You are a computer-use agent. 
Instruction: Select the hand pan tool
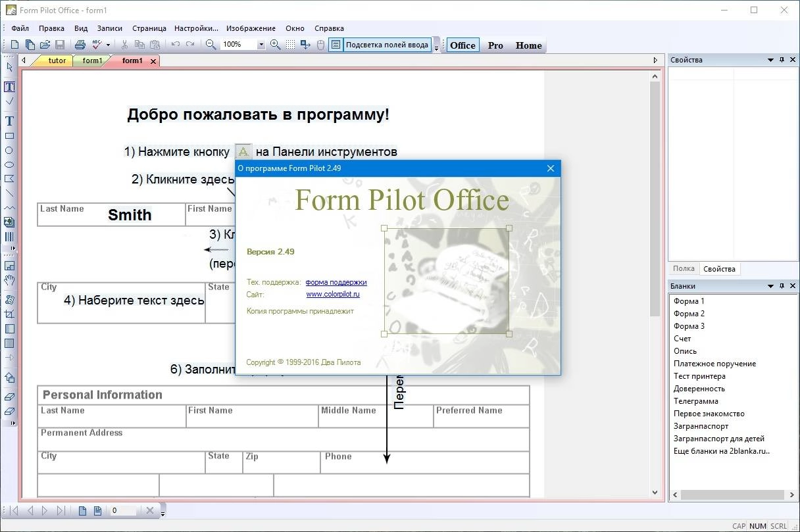click(x=9, y=280)
